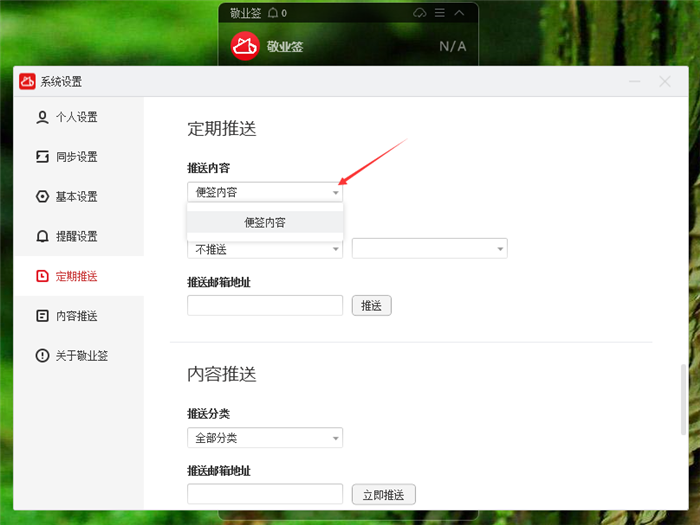Click the settings panel vertical scrollbar

pyautogui.click(x=683, y=400)
